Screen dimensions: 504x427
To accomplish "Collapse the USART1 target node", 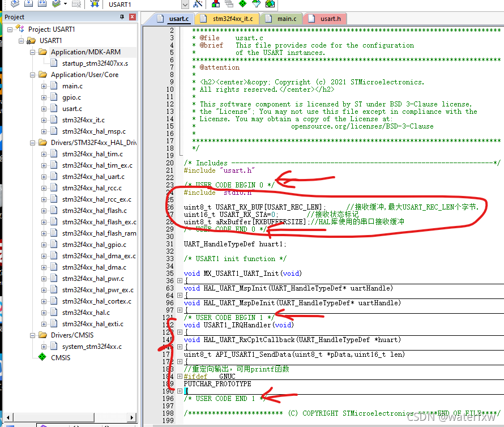I will click(x=21, y=41).
